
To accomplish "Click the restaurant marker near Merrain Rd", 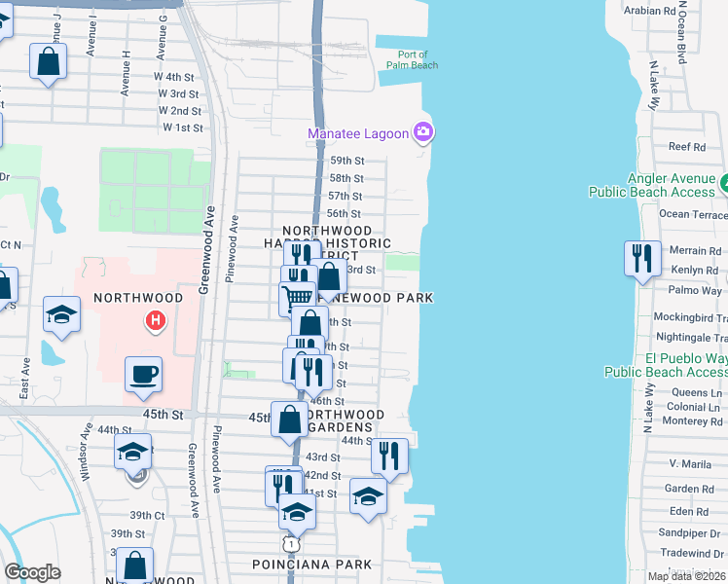I will pos(642,261).
